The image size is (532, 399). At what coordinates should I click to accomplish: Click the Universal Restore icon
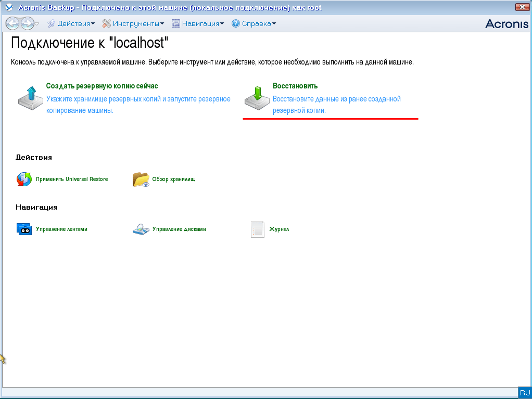(24, 179)
